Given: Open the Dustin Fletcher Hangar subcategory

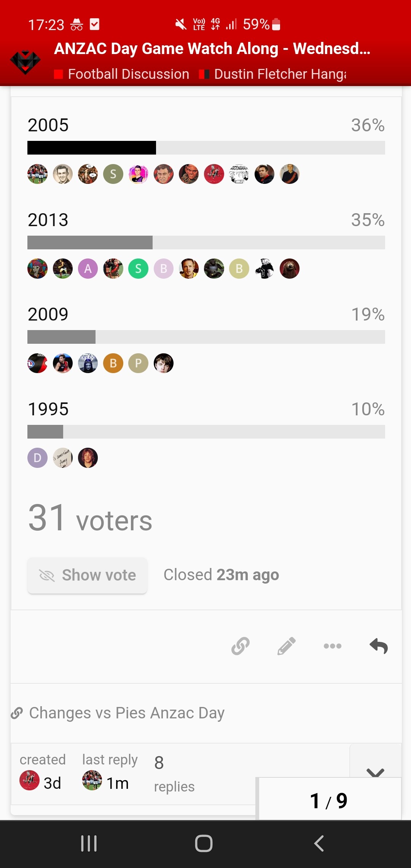Looking at the screenshot, I should click(273, 74).
